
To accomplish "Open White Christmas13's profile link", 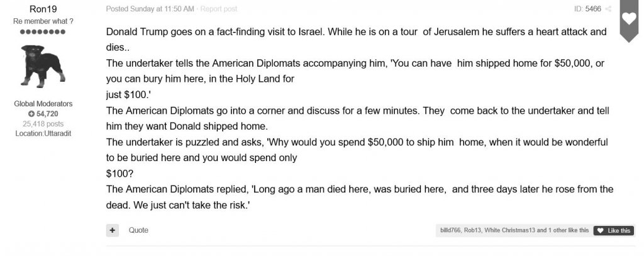I will tap(509, 231).
